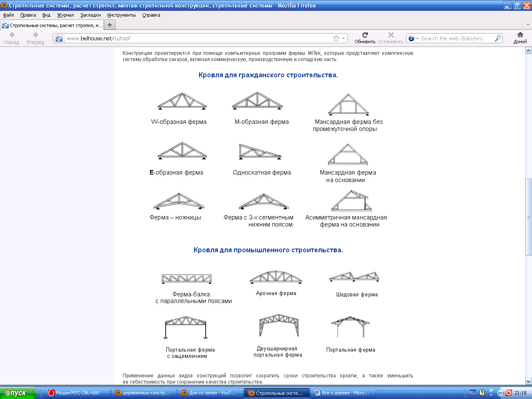The height and width of the screenshot is (399, 532).
Task: Click the page scrollbar up arrow
Action: tap(528, 51)
